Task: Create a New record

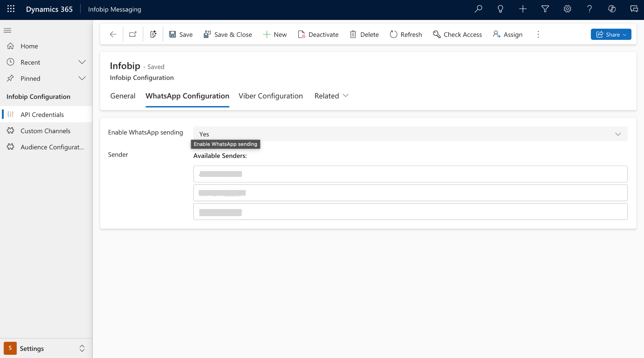Action: pyautogui.click(x=275, y=34)
